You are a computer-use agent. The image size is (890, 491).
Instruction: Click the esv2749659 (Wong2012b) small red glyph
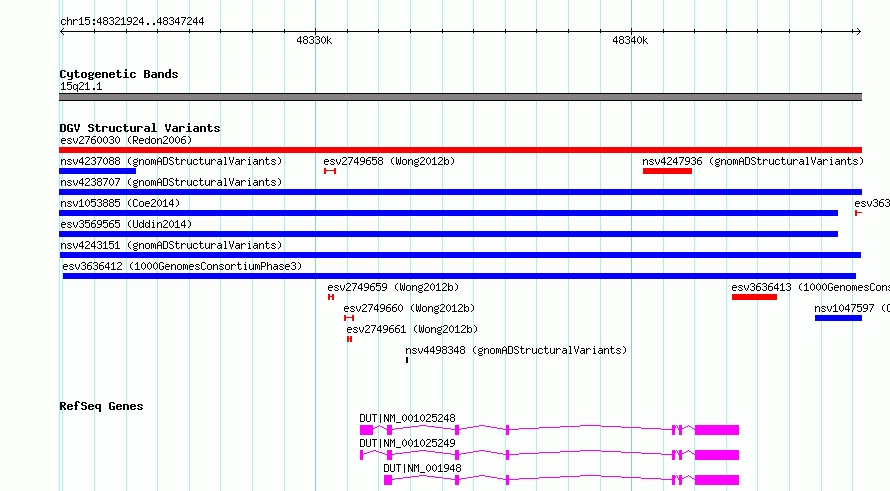[x=331, y=297]
